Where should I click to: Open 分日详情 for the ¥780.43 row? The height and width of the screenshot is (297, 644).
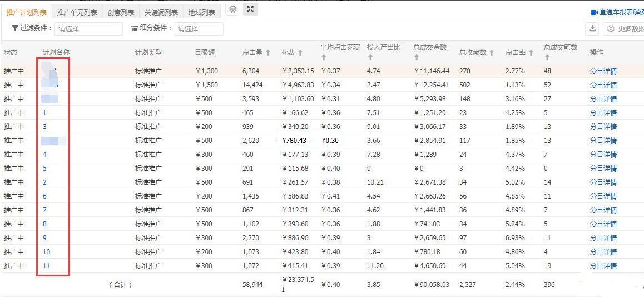click(603, 141)
